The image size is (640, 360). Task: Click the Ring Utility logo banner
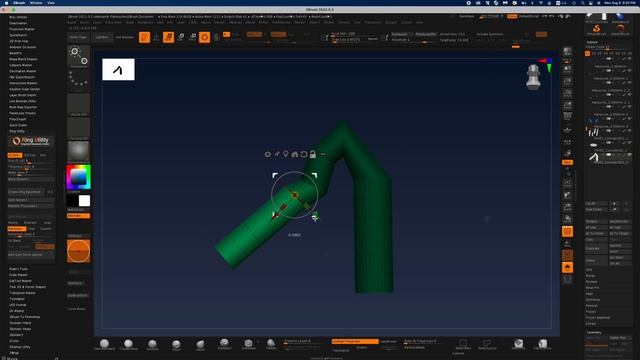pos(31,141)
